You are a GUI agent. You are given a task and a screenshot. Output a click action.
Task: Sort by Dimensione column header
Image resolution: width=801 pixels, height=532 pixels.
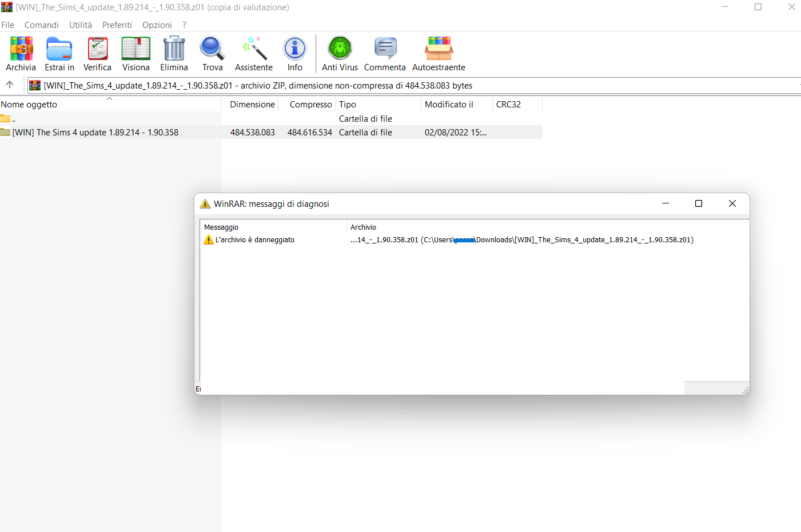tap(250, 104)
